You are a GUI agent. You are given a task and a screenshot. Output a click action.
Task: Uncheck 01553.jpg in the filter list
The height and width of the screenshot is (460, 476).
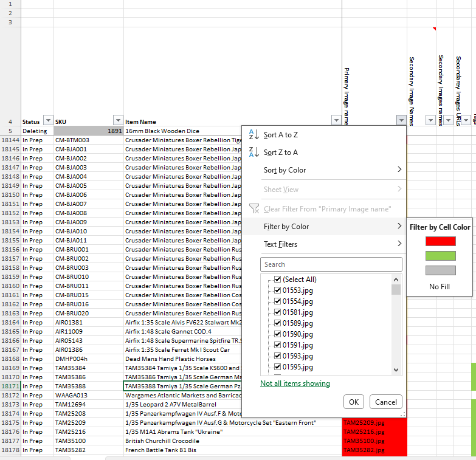point(277,290)
